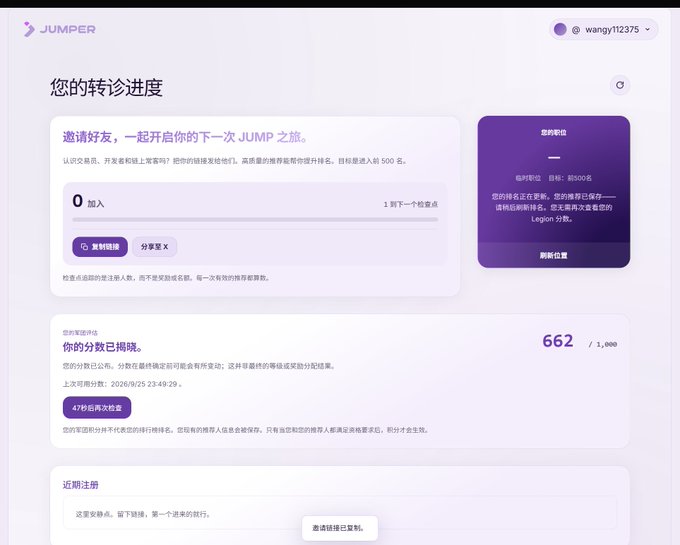Click the referral progress bar
Image resolution: width=680 pixels, height=545 pixels.
(255, 220)
